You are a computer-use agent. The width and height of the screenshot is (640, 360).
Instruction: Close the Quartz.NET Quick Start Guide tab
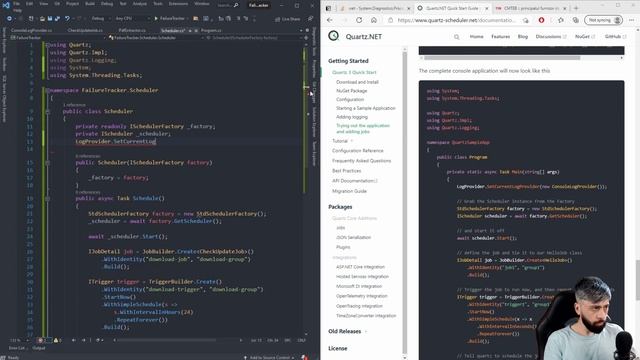click(487, 8)
